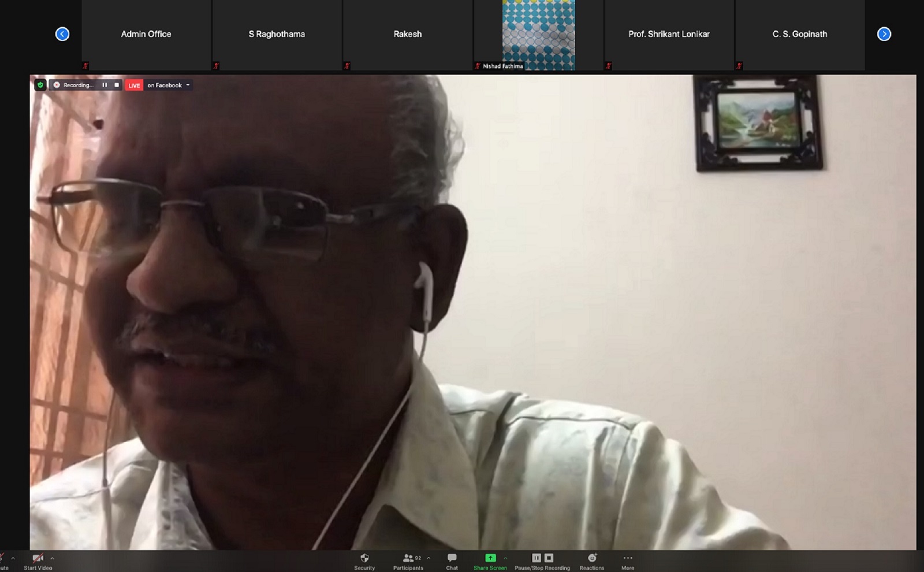This screenshot has width=924, height=572.
Task: Click the green encryption shield icon
Action: [x=40, y=85]
